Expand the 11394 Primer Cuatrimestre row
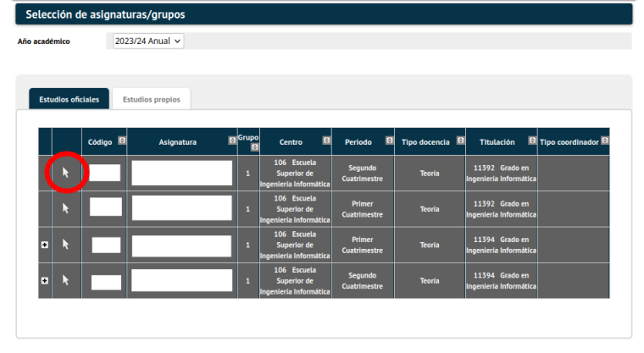Viewport: 644px width, 353px height. click(45, 245)
